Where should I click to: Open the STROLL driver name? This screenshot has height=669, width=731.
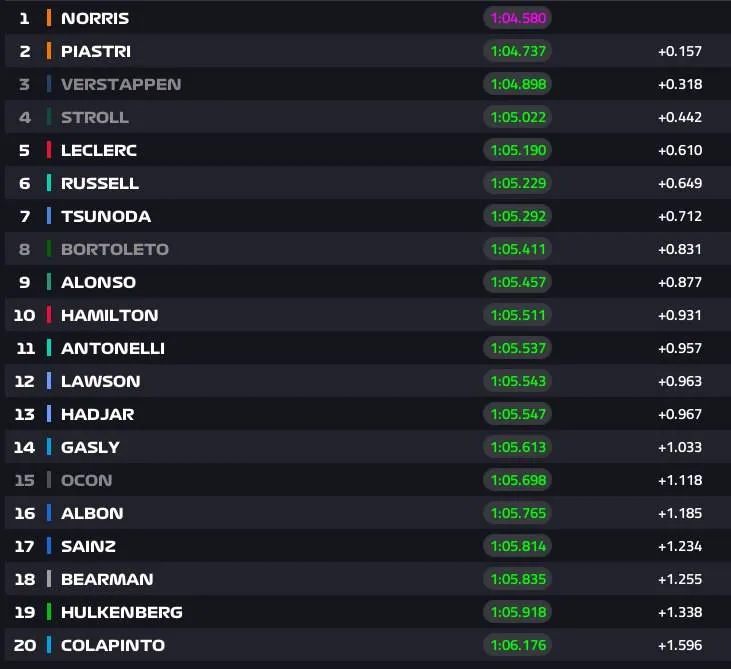(95, 117)
